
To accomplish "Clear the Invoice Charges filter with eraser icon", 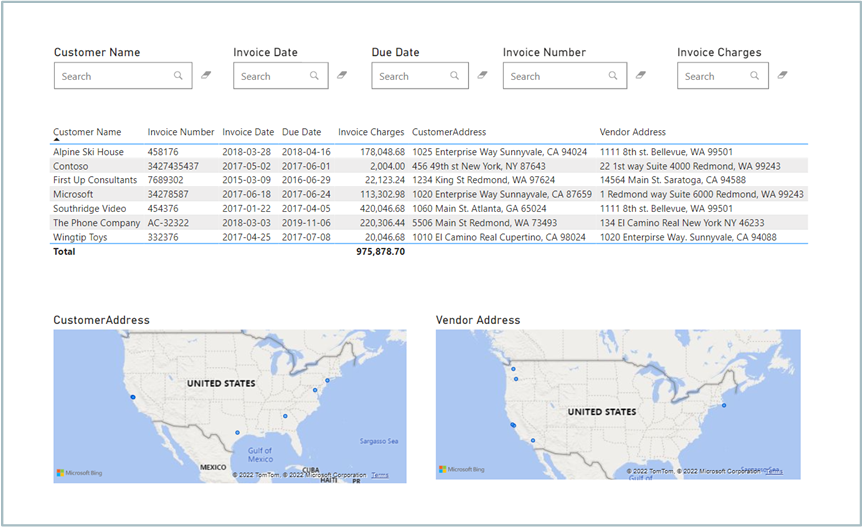I will (x=782, y=75).
